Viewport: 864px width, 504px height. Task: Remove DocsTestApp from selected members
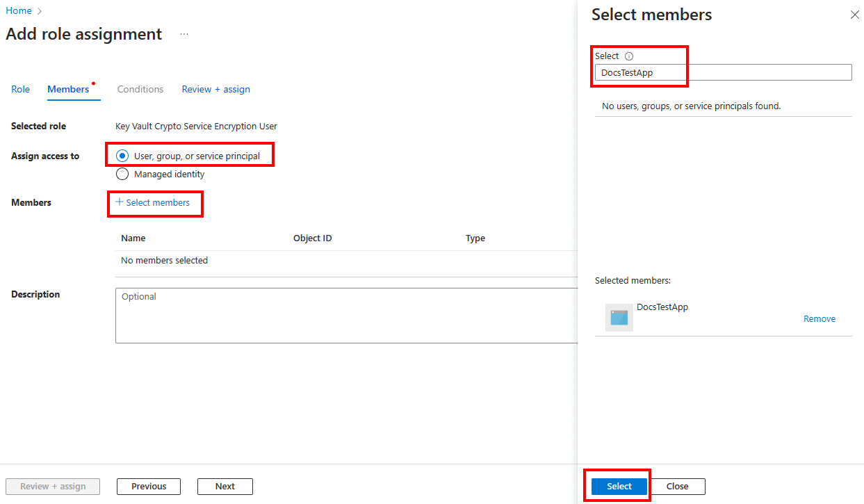pos(819,318)
